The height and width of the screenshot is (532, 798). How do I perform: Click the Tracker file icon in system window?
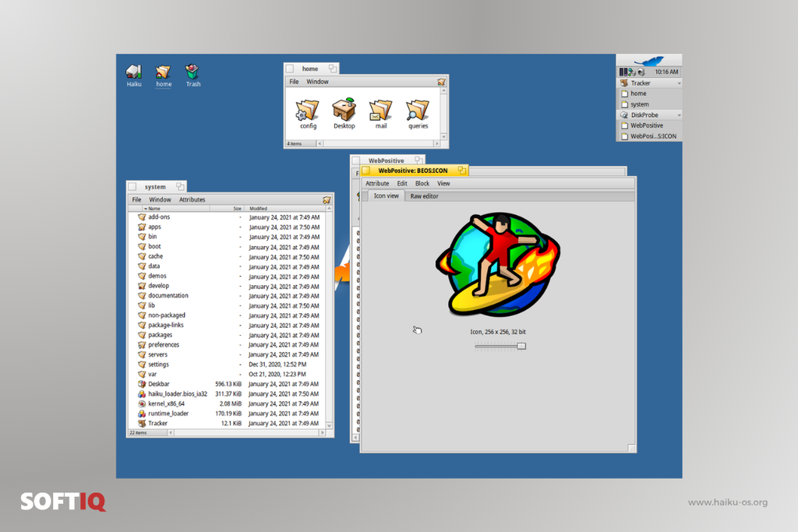coord(142,423)
